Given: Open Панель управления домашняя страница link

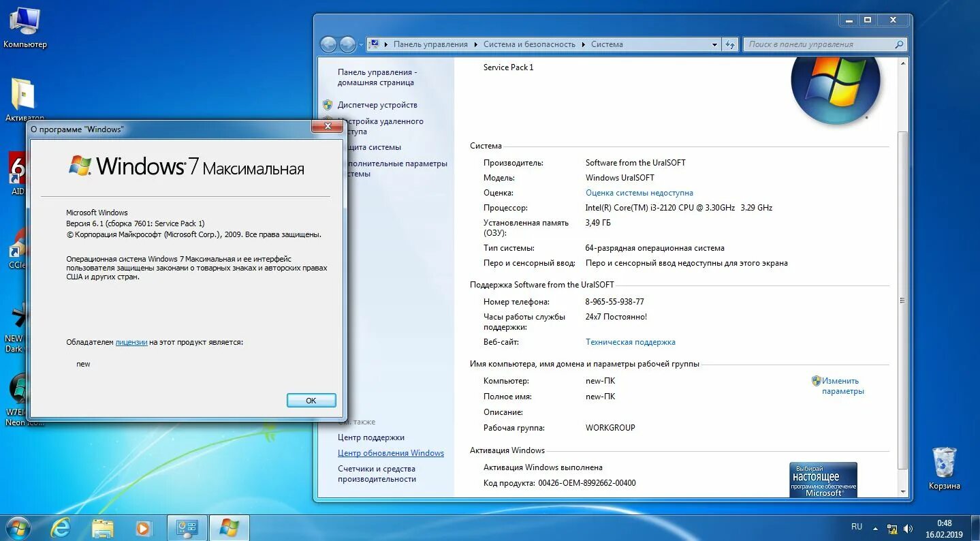Looking at the screenshot, I should [x=376, y=77].
